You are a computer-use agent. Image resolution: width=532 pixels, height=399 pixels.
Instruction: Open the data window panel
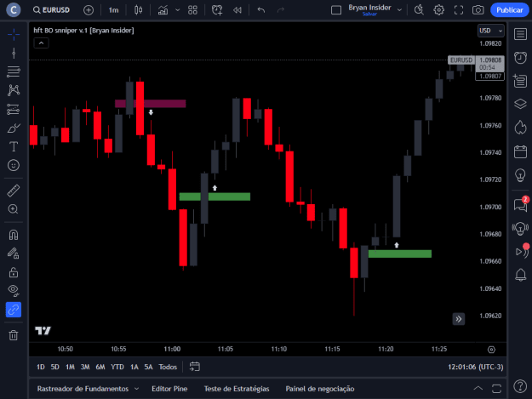point(520,81)
